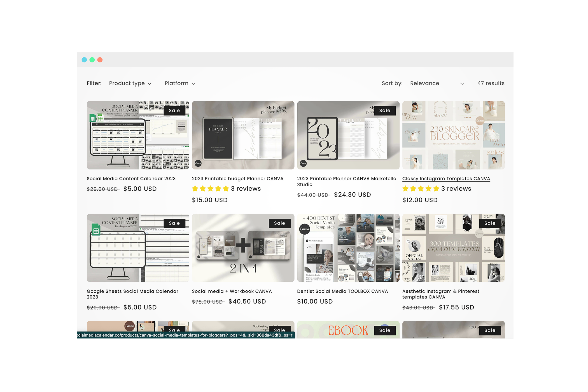This screenshot has width=588, height=392.
Task: Click Google Sheets icon on Google Sheets Calendar image
Action: coord(96,230)
